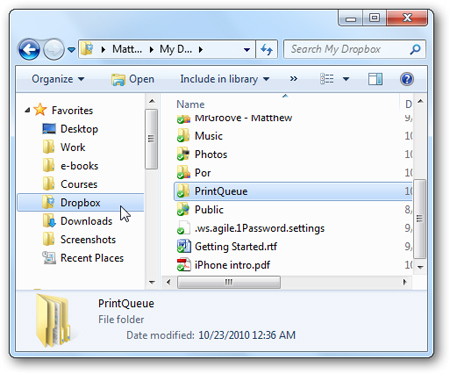Collapse the Favorites tree section

(27, 110)
